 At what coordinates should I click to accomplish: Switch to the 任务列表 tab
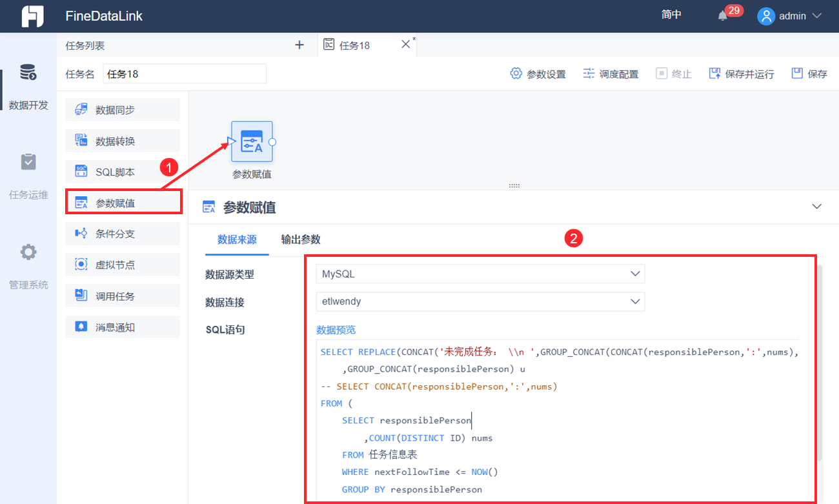[x=85, y=45]
